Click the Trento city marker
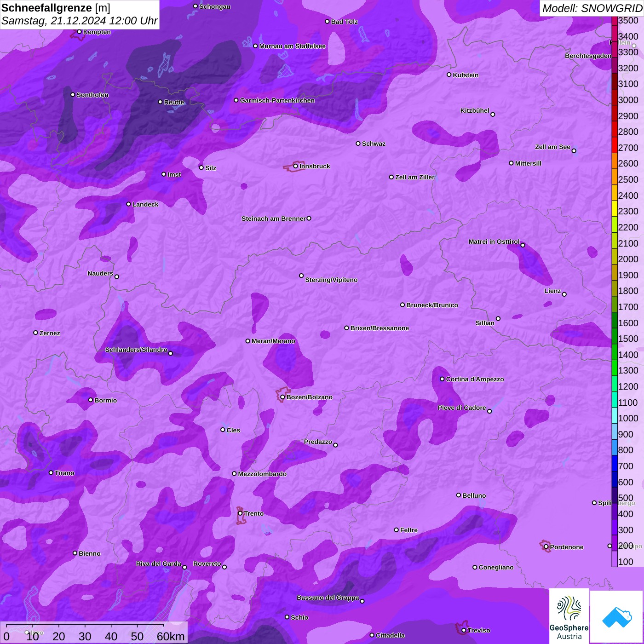The height and width of the screenshot is (644, 644). pos(240,513)
